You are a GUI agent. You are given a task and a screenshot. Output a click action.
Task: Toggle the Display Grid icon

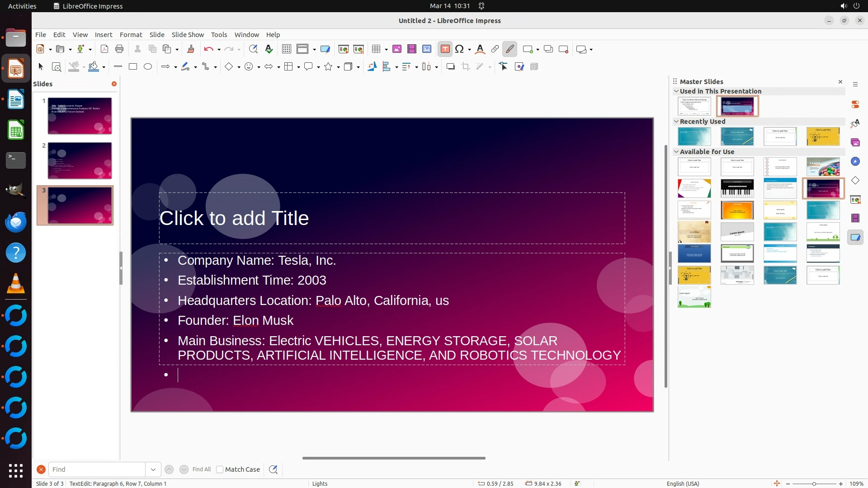(x=287, y=49)
